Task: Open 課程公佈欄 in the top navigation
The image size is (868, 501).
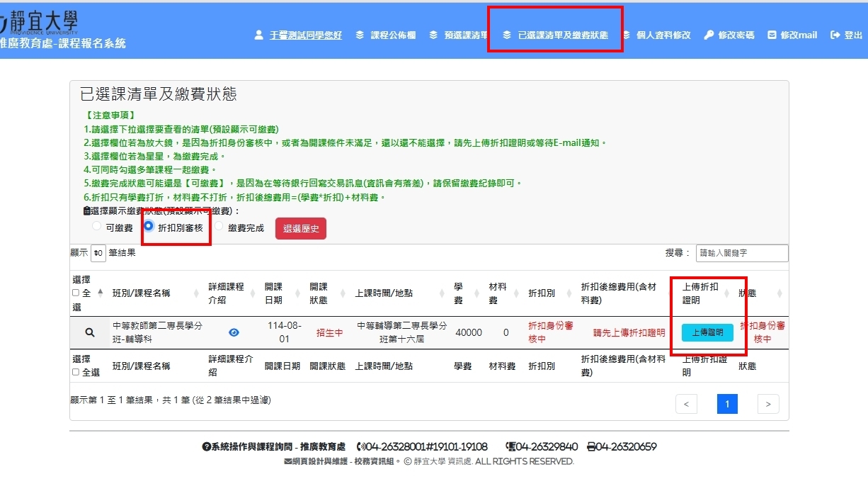Action: coord(386,35)
